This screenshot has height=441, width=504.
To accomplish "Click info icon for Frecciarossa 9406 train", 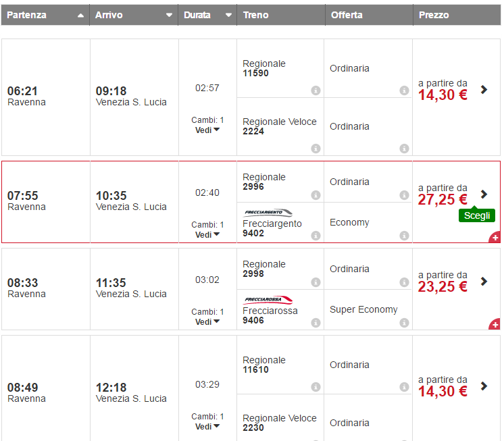I will point(316,323).
